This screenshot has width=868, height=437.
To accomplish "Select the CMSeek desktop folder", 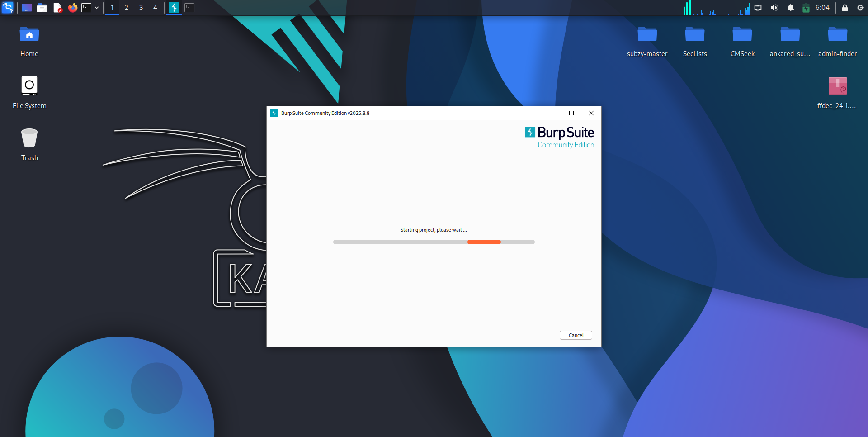I will pyautogui.click(x=742, y=42).
